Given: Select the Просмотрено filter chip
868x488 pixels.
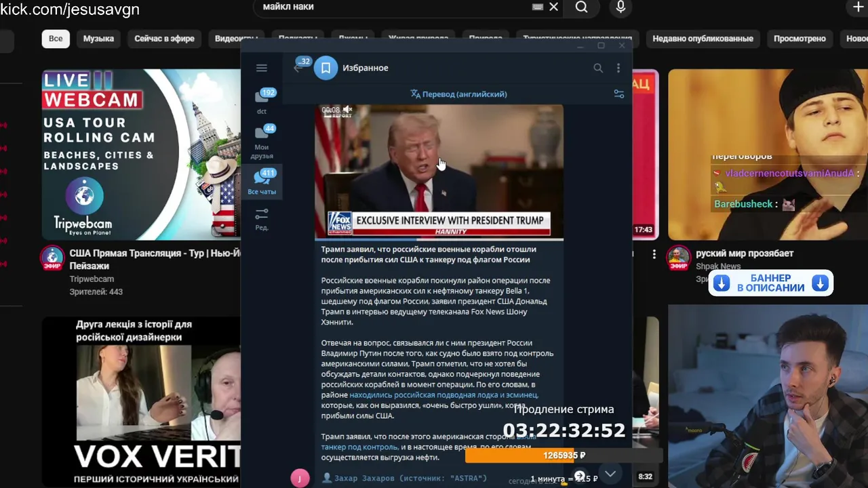Looking at the screenshot, I should click(800, 39).
